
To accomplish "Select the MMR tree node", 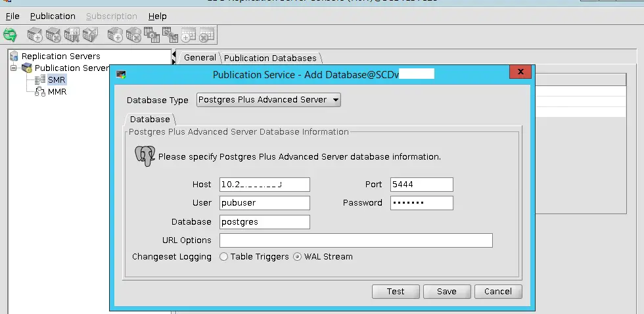I will (57, 91).
